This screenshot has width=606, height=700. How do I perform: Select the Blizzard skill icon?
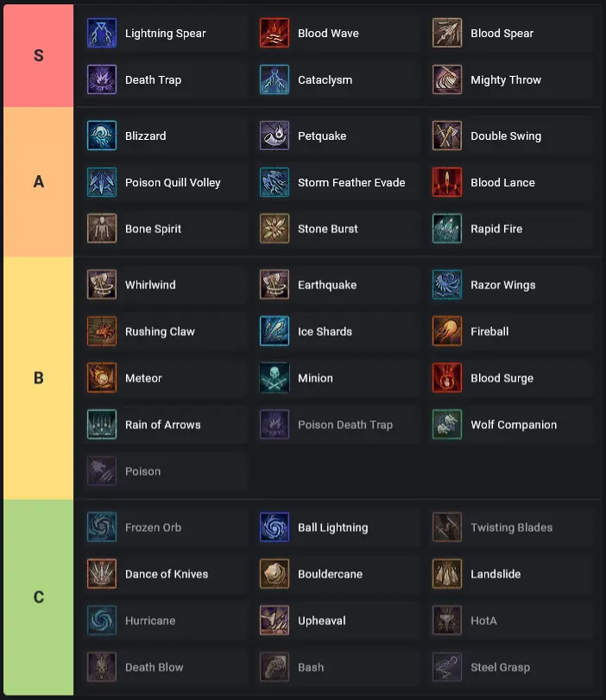pyautogui.click(x=102, y=136)
